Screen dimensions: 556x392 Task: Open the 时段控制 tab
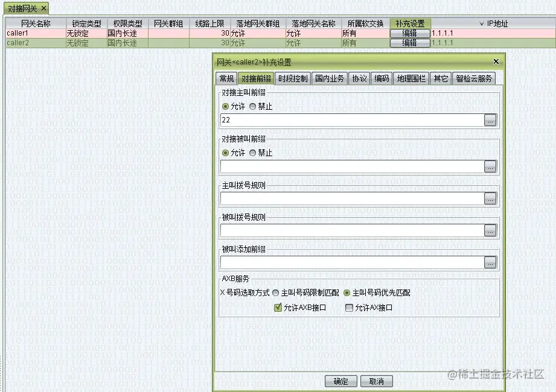click(293, 78)
